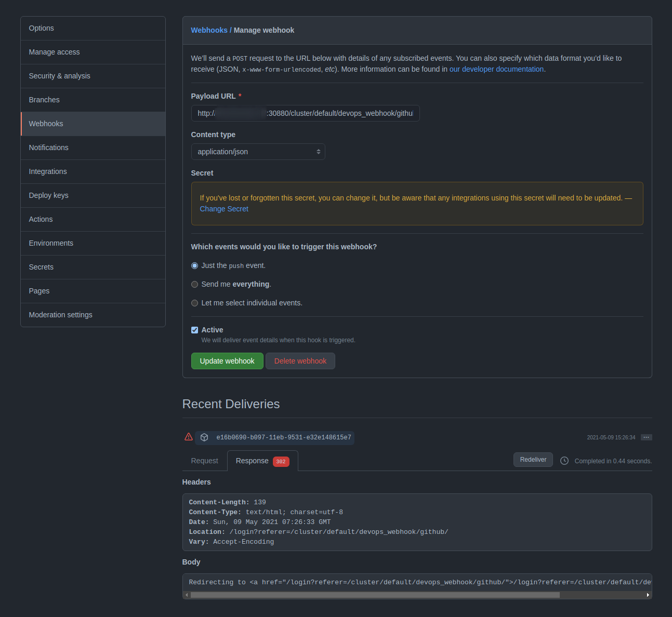Click the warning triangle on failed delivery
Screen dimensions: 672x617
click(x=188, y=437)
